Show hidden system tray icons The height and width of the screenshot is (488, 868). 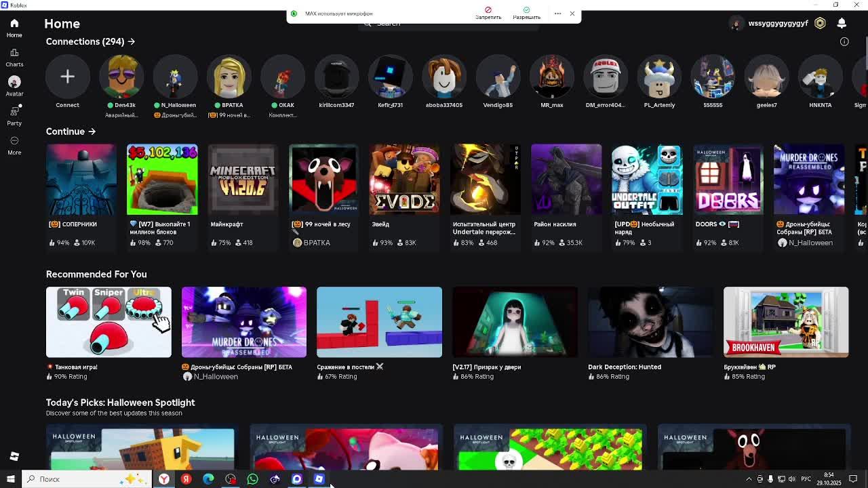coord(749,479)
